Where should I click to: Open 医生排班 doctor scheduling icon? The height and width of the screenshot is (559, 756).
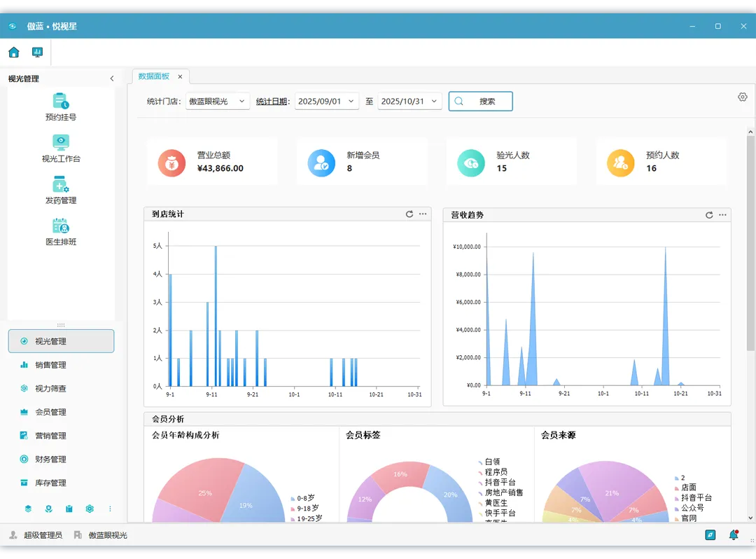(x=61, y=231)
